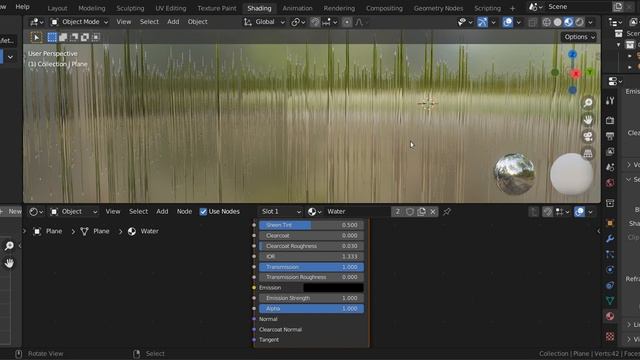Open the Object Constraints properties tab
This screenshot has width=640, height=360.
click(x=610, y=285)
